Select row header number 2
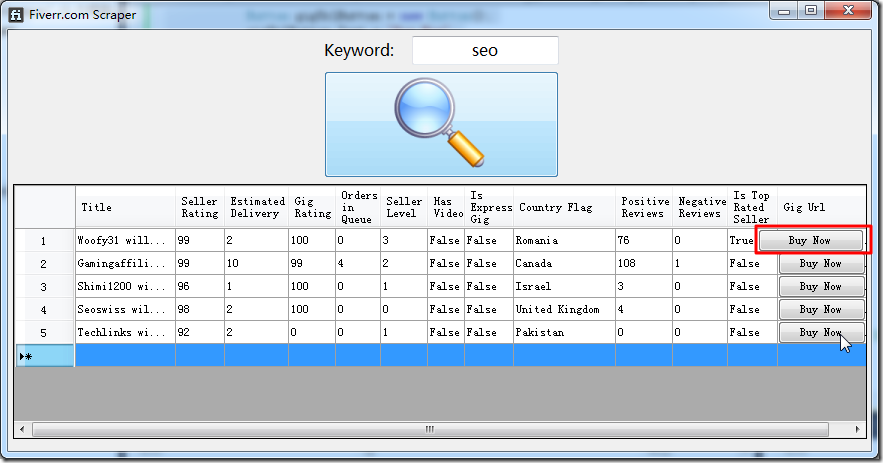883x463 pixels. (x=44, y=264)
